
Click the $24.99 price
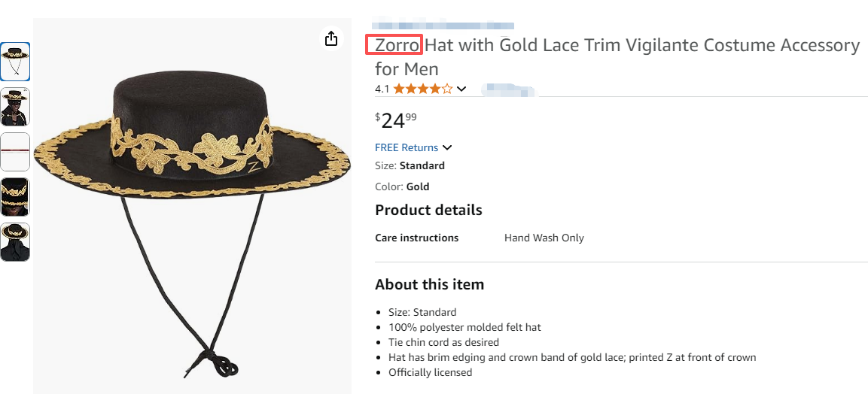[x=395, y=120]
